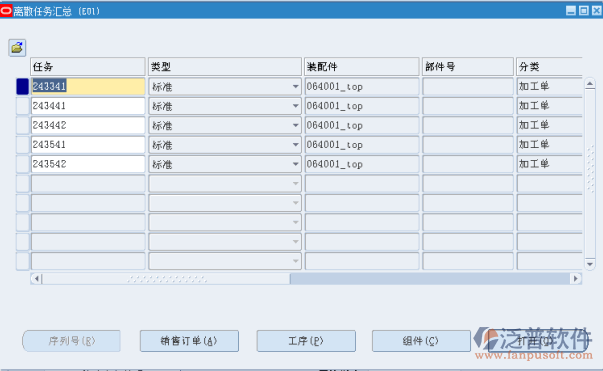603x371 pixels.
Task: Click the Oracle logo icon in title bar
Action: tap(6, 11)
